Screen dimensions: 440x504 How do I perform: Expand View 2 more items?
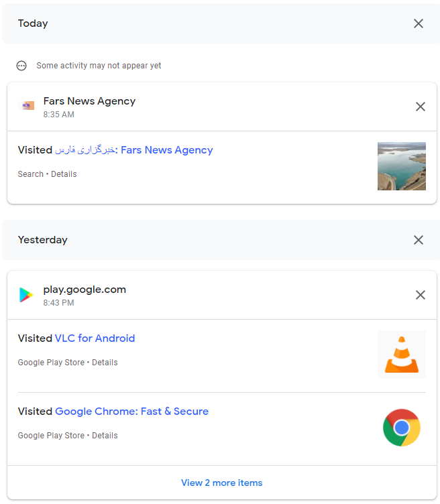tap(221, 483)
